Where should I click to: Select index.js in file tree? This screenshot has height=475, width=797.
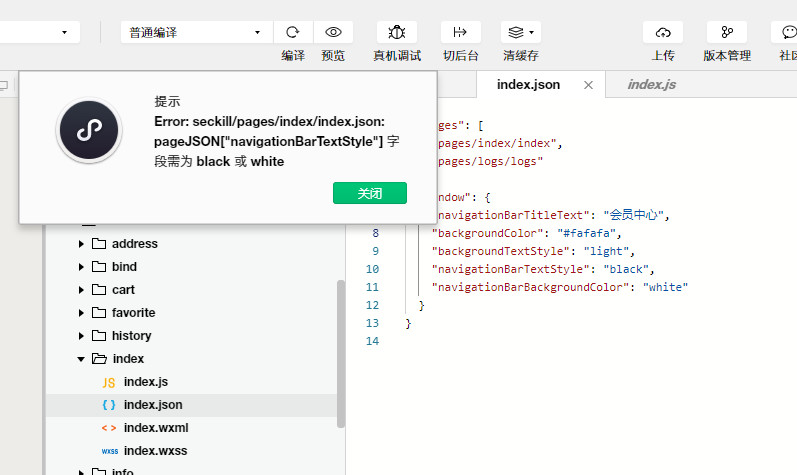click(x=145, y=382)
